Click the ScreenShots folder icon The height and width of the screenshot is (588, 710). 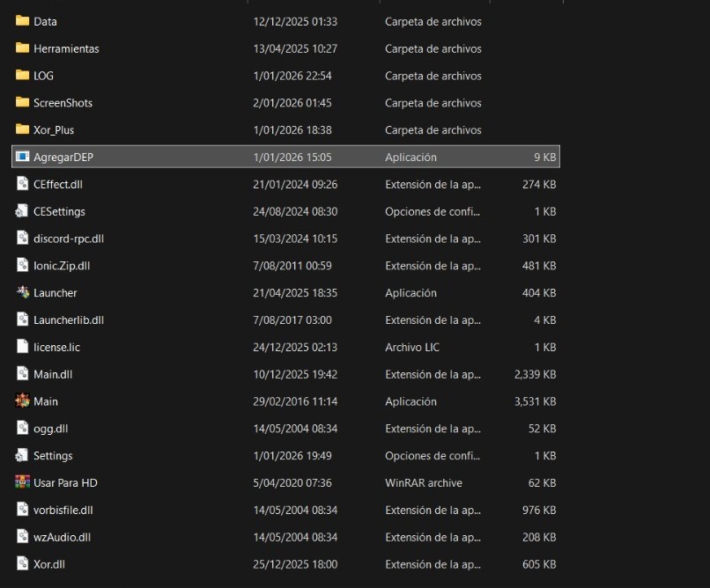click(23, 103)
